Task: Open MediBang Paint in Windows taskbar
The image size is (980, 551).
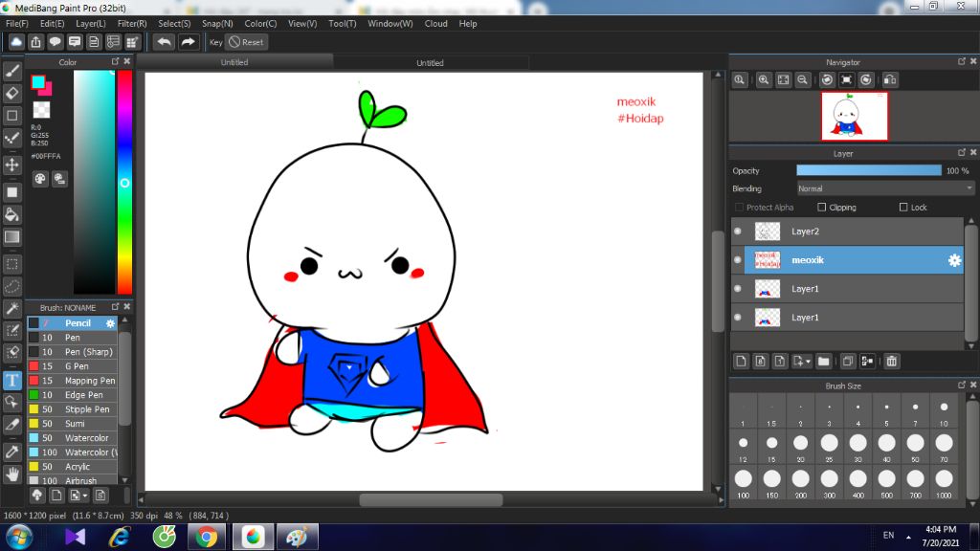Action: point(253,537)
